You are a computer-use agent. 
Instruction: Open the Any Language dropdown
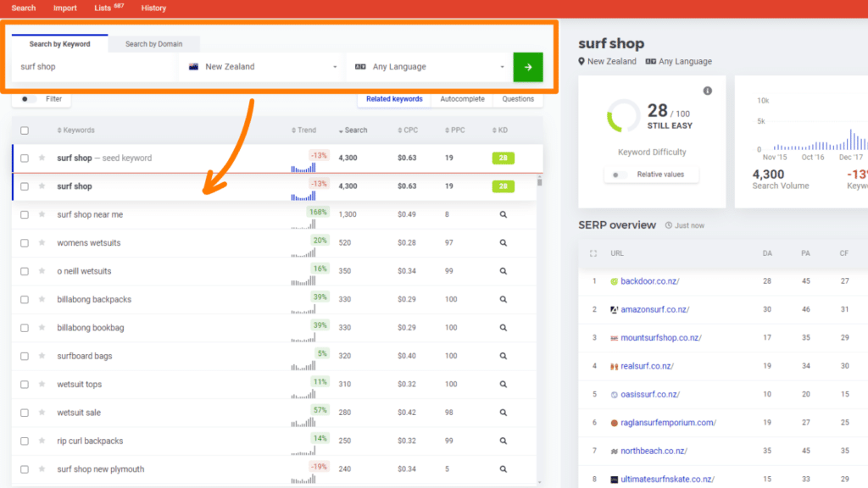(x=429, y=67)
